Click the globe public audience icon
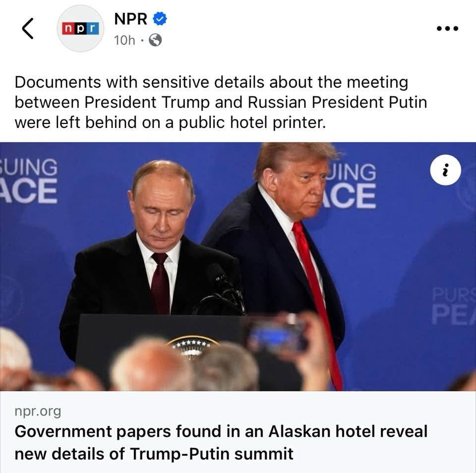Viewport: 476px width, 473px height. click(x=155, y=40)
